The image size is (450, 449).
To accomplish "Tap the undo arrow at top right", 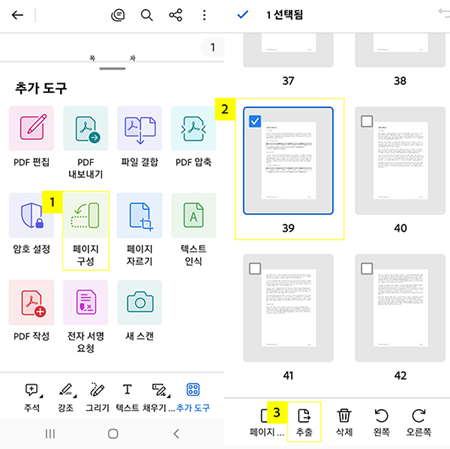I will [444, 13].
